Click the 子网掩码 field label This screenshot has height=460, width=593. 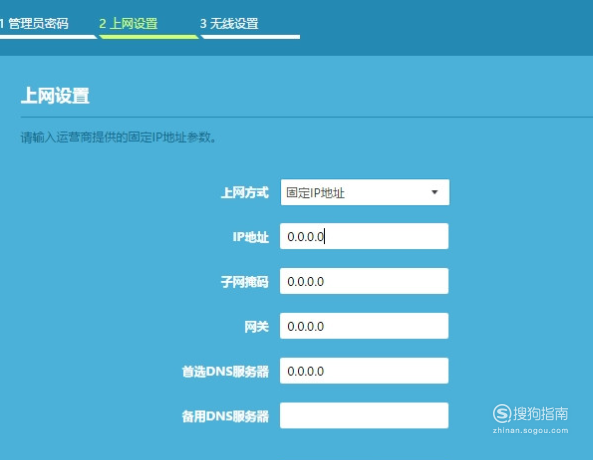tap(245, 281)
